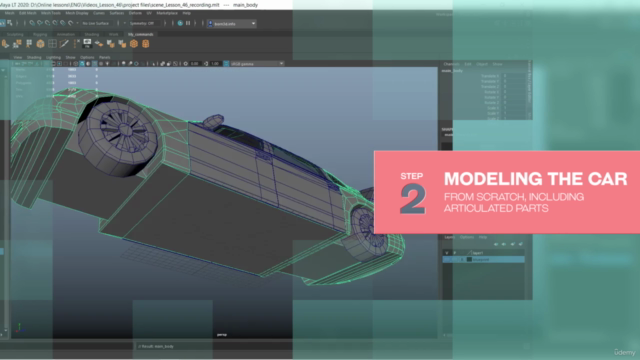Image resolution: width=640 pixels, height=360 pixels.
Task: Click the last orange cylinder-shaped shelf icon
Action: coord(146,44)
